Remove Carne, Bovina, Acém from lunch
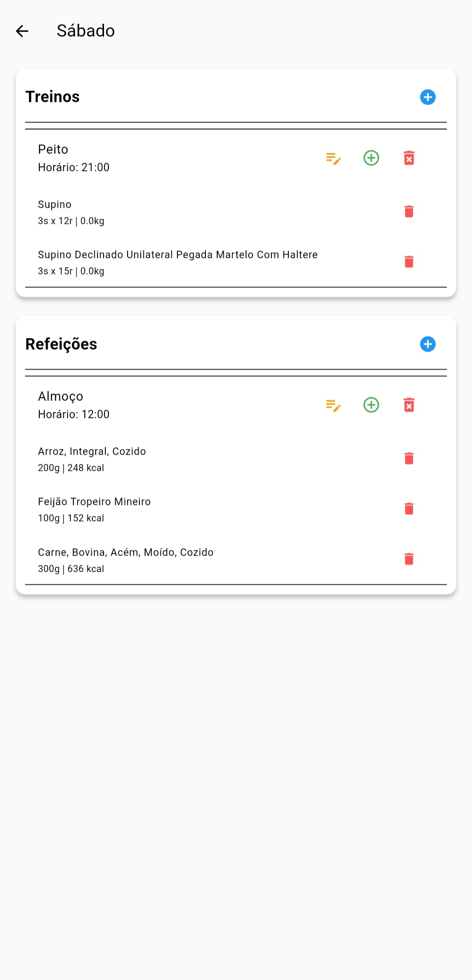 [x=409, y=559]
